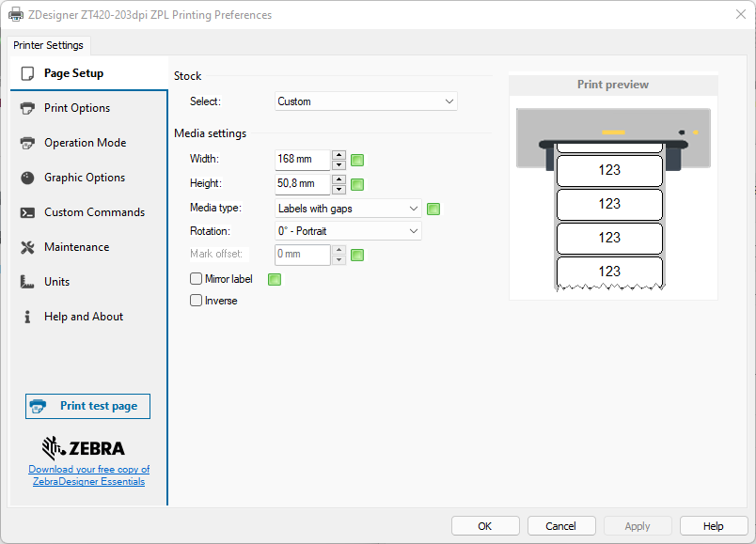
Task: Decrease the Height value with down arrow
Action: click(339, 189)
